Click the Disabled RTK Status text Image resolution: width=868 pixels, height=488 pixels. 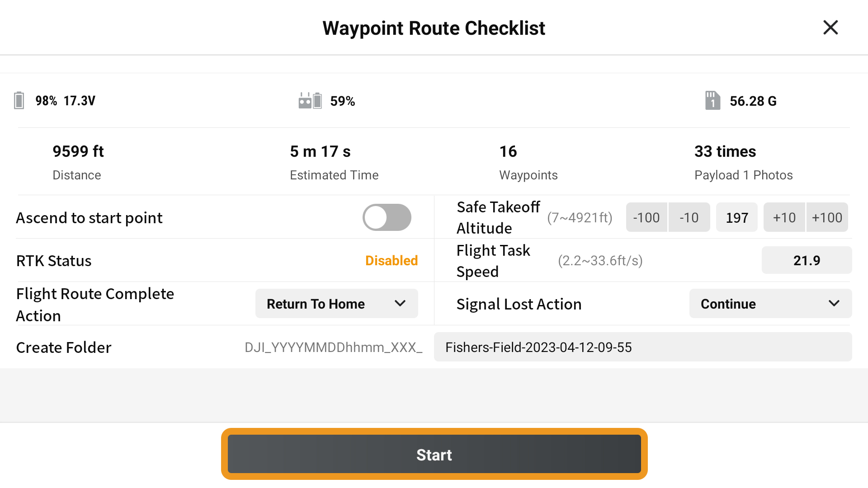[x=392, y=261]
